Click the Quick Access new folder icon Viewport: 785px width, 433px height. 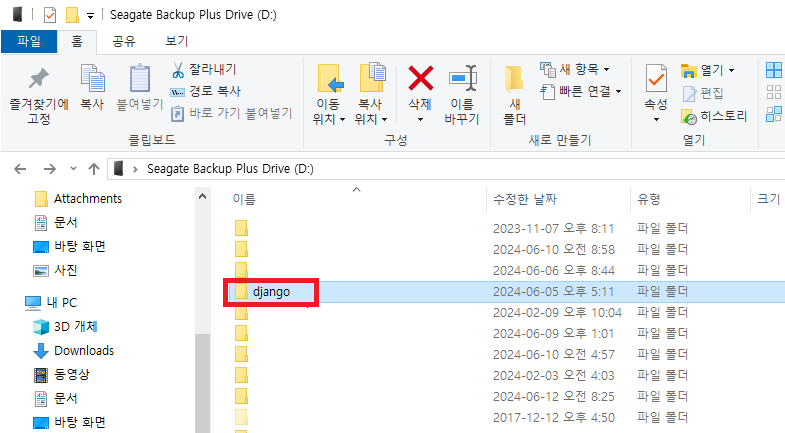click(x=73, y=15)
